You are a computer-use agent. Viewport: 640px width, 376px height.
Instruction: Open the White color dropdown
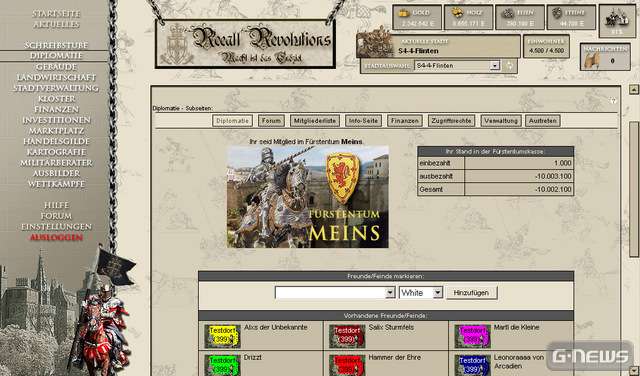pyautogui.click(x=421, y=293)
